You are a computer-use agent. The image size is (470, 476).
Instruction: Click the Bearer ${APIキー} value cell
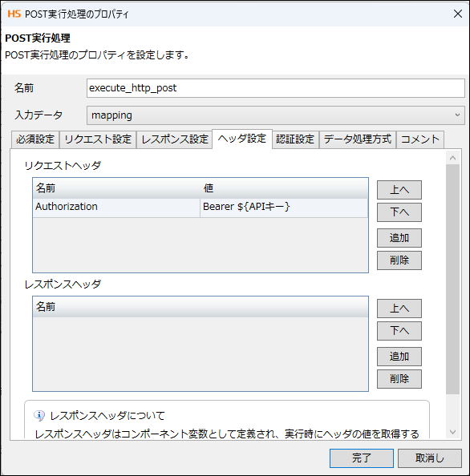point(284,208)
